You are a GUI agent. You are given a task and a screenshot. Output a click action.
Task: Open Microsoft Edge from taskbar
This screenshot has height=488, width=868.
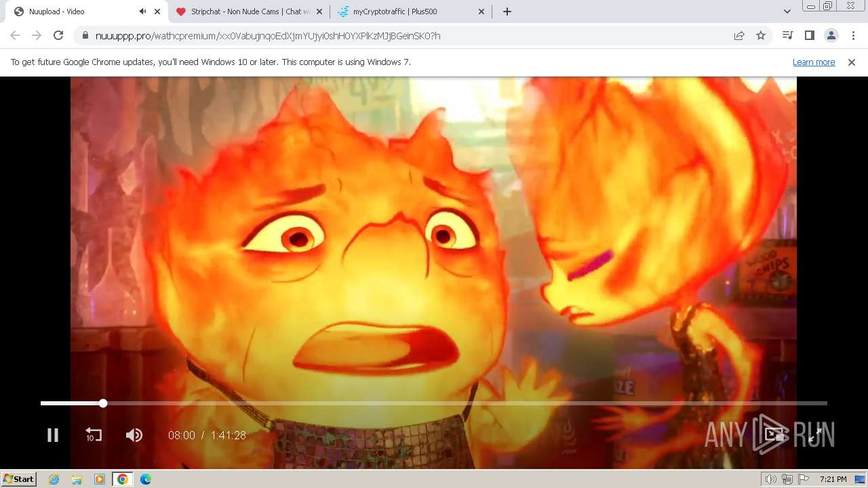tap(145, 479)
